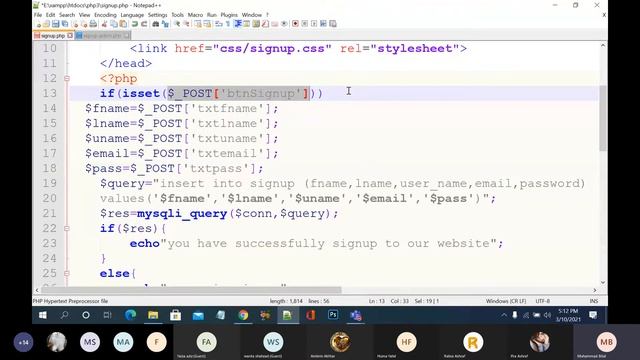Close the signup.php tab
The height and width of the screenshot is (360, 640).
(x=70, y=36)
